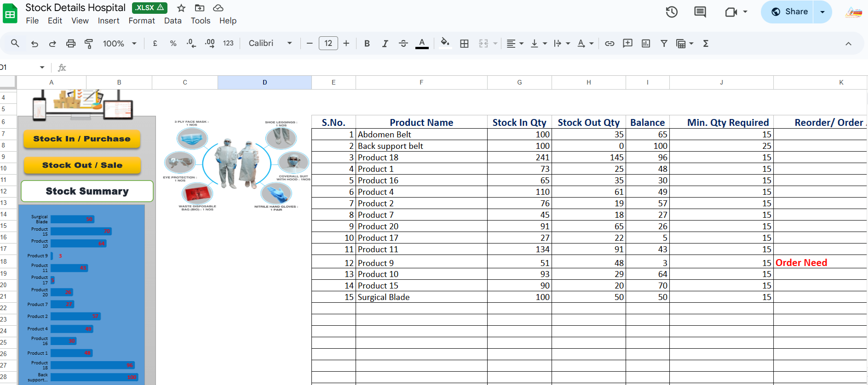Open more number formats 123
The height and width of the screenshot is (385, 868).
coord(228,43)
